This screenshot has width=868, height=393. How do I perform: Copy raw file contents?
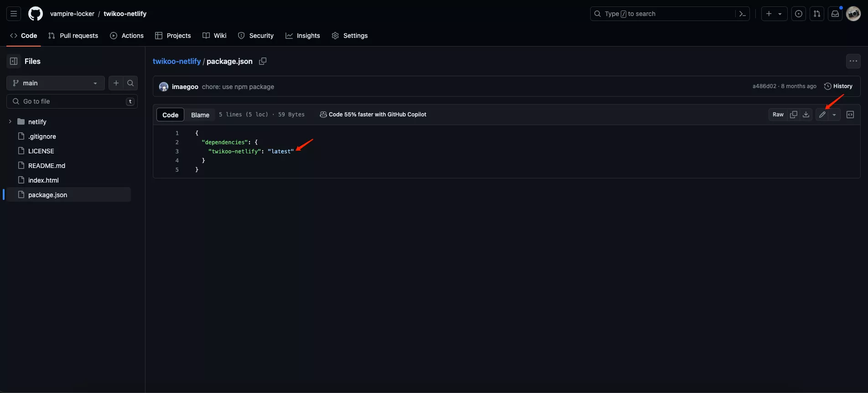coord(794,115)
